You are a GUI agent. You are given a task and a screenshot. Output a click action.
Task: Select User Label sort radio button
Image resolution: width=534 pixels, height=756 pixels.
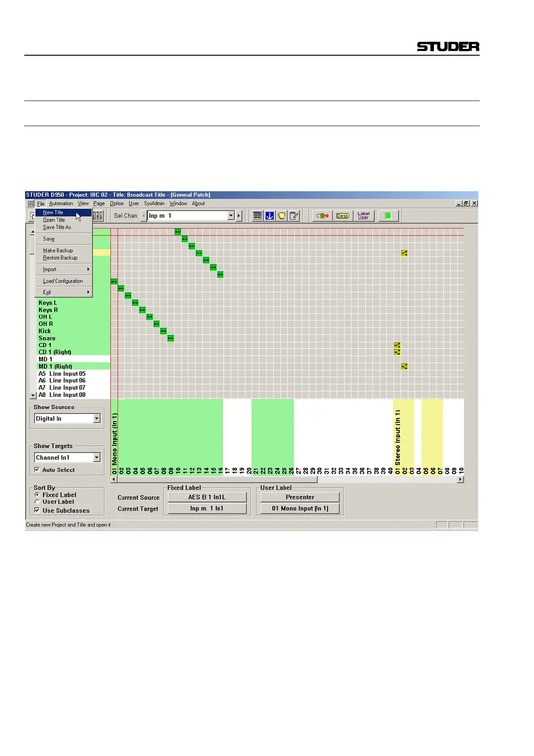(37, 502)
